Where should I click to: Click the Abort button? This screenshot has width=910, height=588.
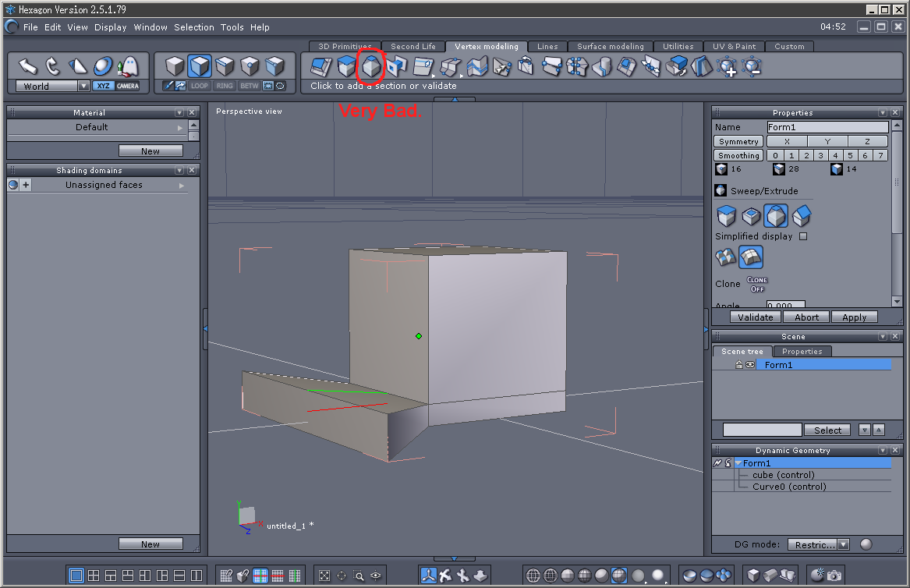tap(806, 317)
